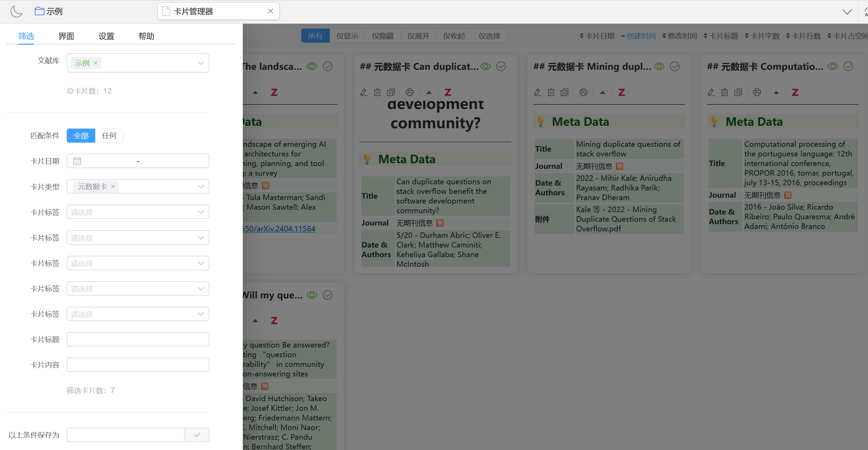Remove the 元数据卡 tag from card type

tap(113, 187)
